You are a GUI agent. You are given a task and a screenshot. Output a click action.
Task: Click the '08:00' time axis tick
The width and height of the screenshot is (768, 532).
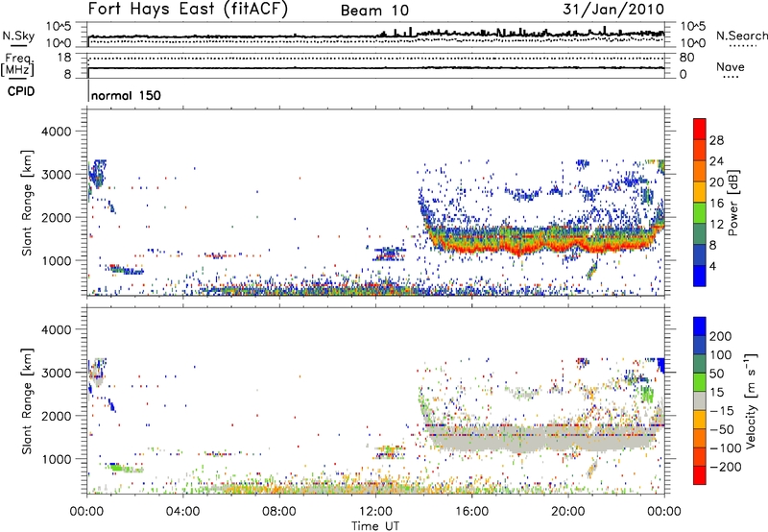pos(279,512)
